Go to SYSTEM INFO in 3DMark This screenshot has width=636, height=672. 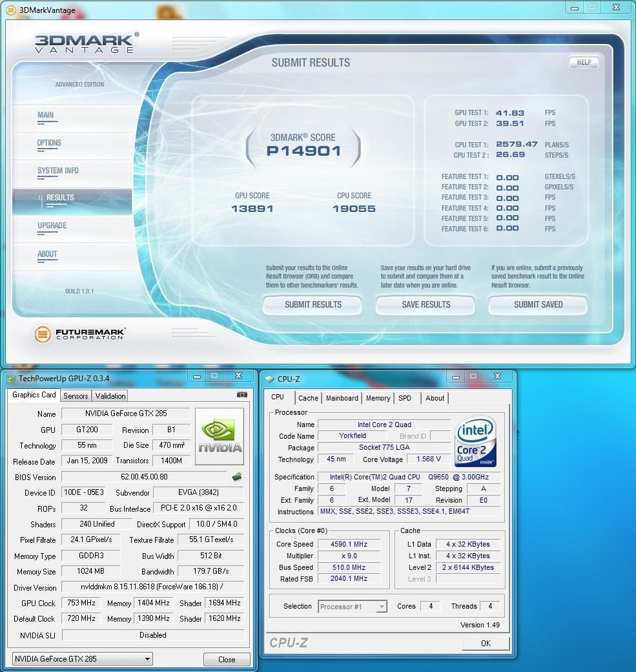point(58,171)
